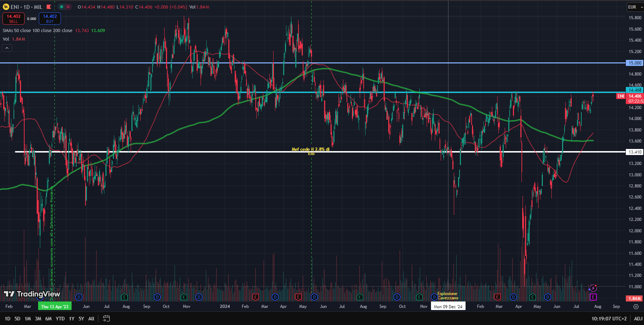Click the 14.468 cyan price label
This screenshot has height=325, width=644.
634,90
